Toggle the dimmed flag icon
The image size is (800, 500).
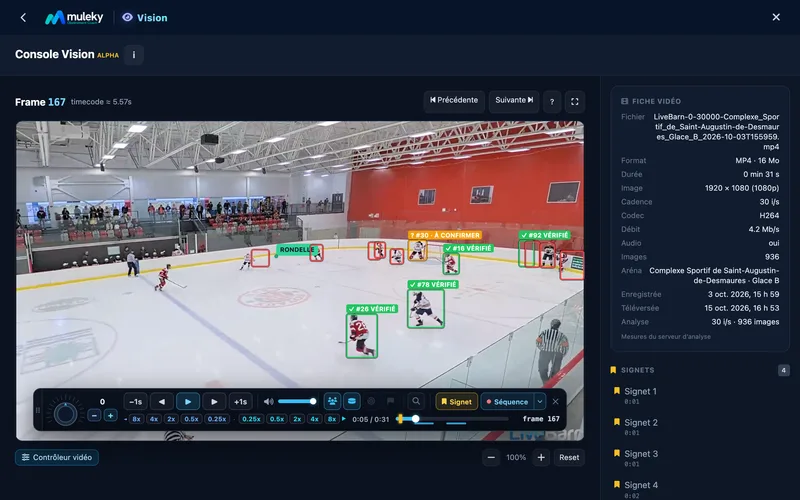pos(390,402)
